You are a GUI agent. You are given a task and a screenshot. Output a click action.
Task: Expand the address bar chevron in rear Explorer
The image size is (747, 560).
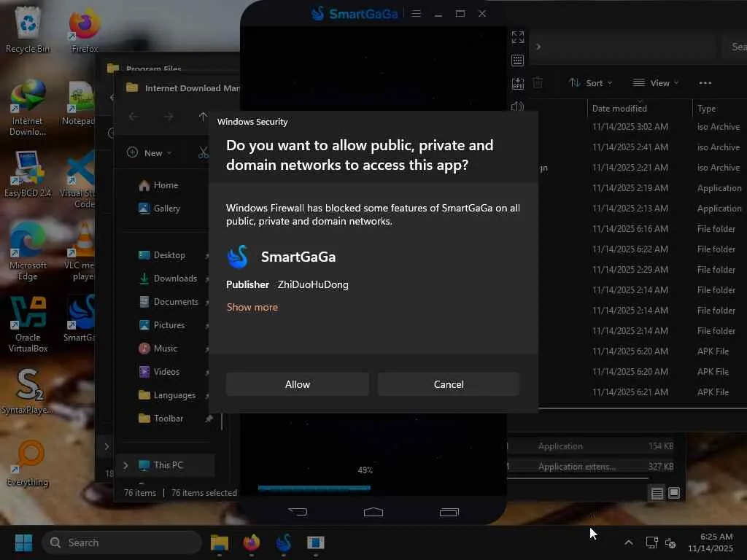pyautogui.click(x=538, y=47)
